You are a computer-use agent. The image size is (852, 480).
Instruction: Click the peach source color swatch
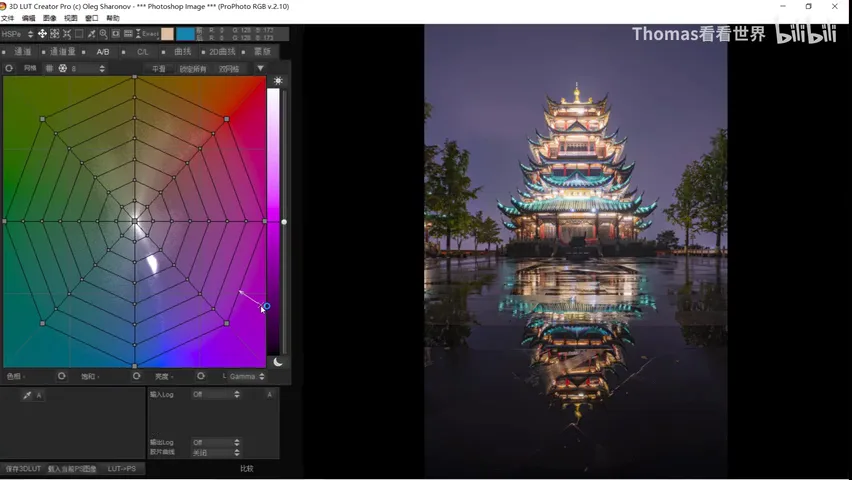pyautogui.click(x=167, y=34)
